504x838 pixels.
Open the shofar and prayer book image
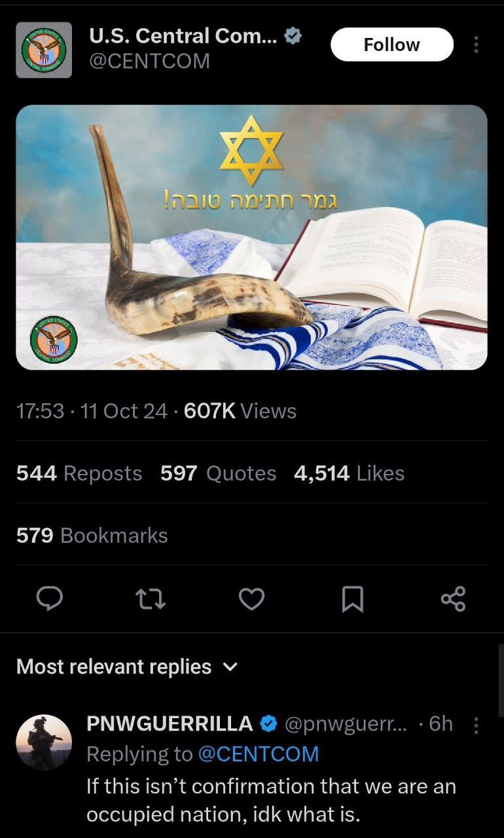coord(251,237)
